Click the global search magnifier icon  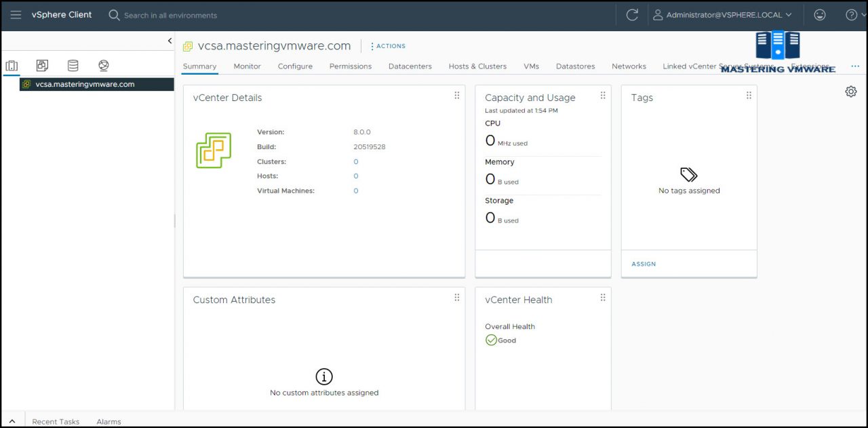point(114,15)
